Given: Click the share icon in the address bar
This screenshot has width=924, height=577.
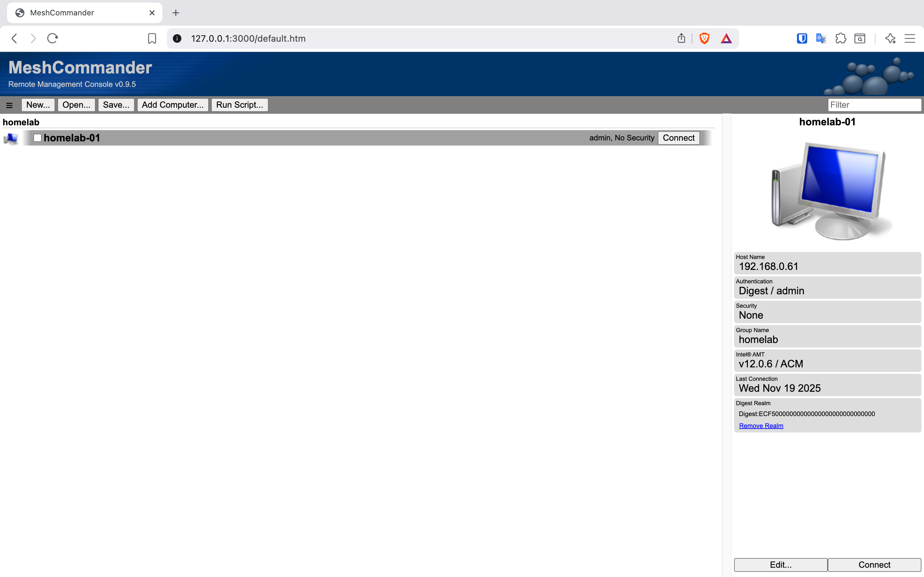Looking at the screenshot, I should point(681,38).
